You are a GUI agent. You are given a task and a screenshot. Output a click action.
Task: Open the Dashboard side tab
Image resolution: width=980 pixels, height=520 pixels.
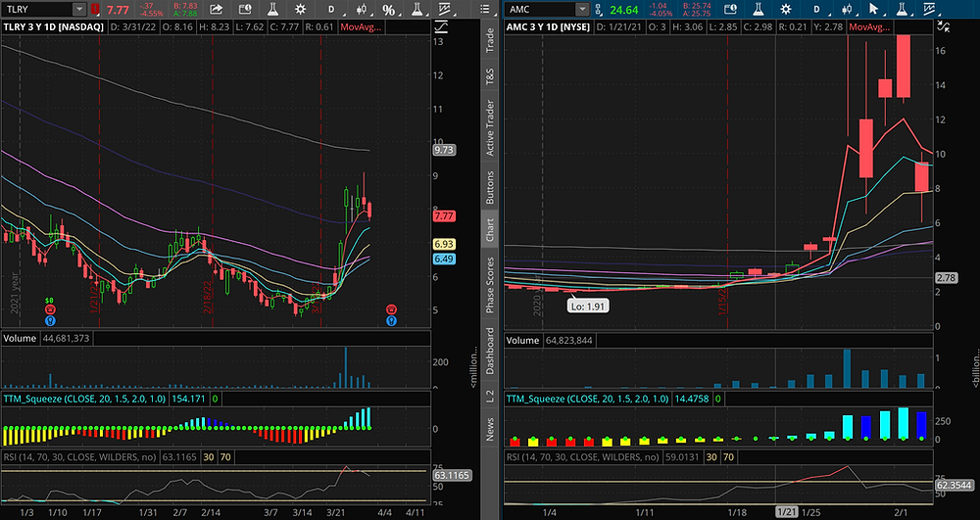[490, 352]
